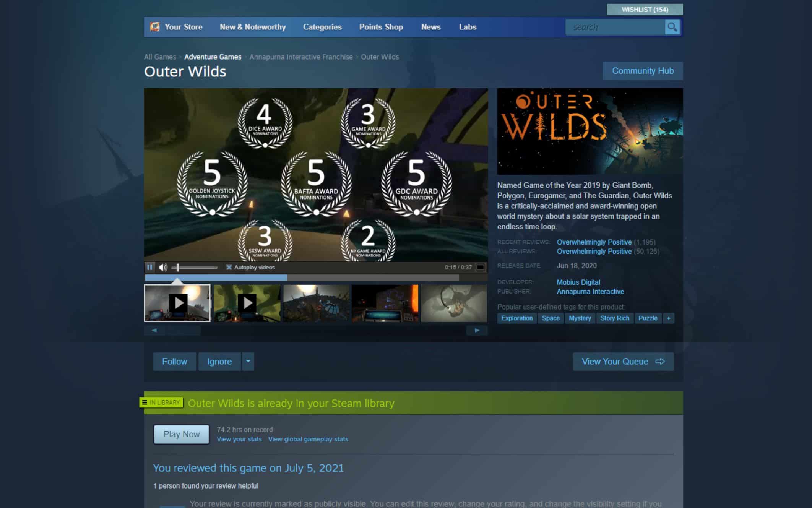Click Play Now
The image size is (812, 508).
[182, 434]
